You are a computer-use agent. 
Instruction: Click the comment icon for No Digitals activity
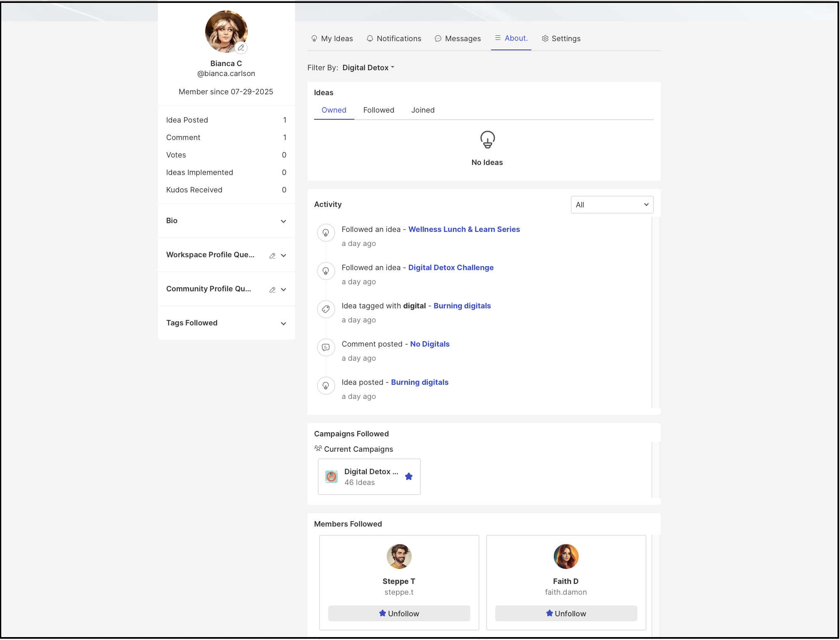click(x=326, y=347)
